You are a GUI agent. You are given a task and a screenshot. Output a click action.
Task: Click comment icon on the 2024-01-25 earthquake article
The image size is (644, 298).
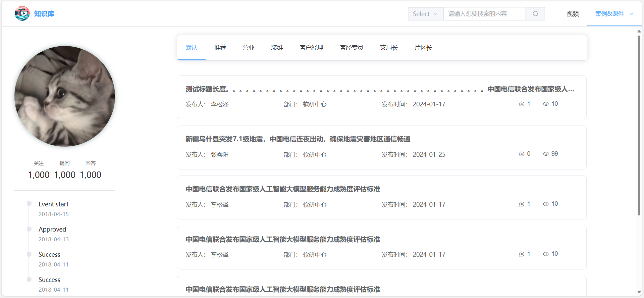point(522,154)
